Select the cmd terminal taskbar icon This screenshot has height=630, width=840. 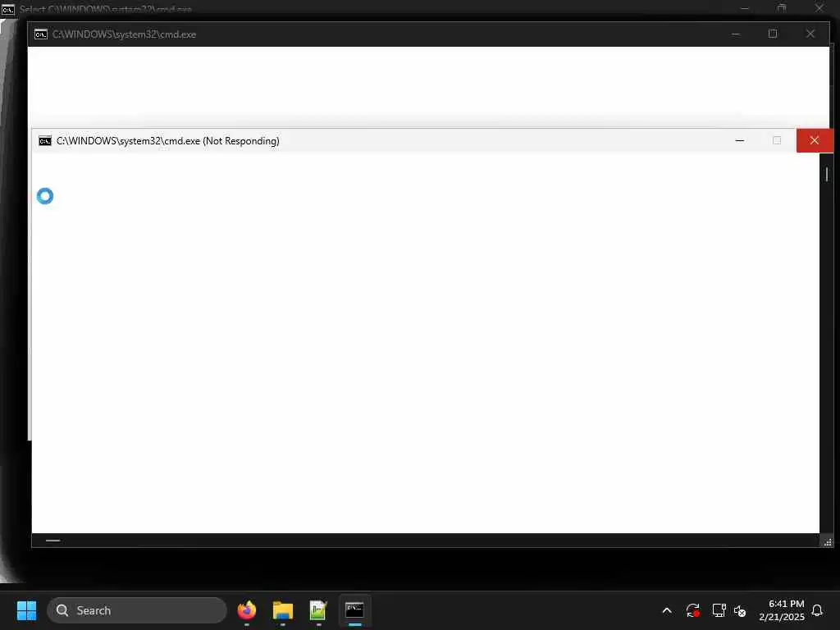pos(354,610)
